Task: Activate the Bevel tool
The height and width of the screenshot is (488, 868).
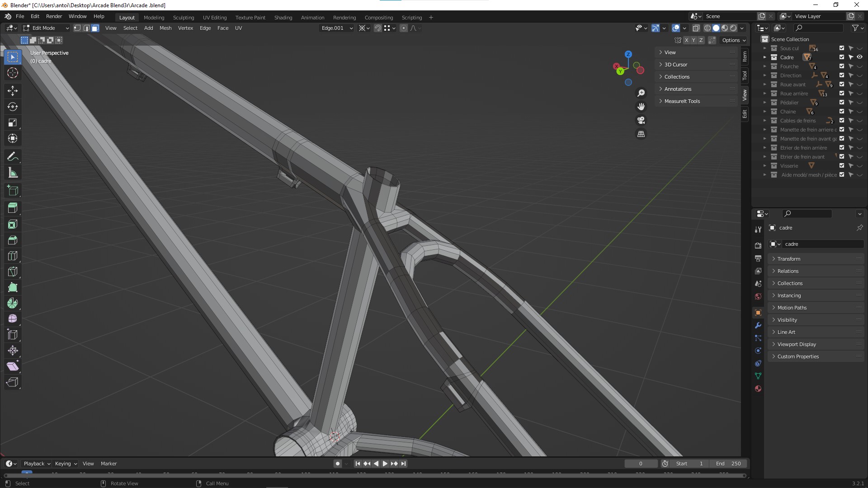Action: click(x=13, y=240)
